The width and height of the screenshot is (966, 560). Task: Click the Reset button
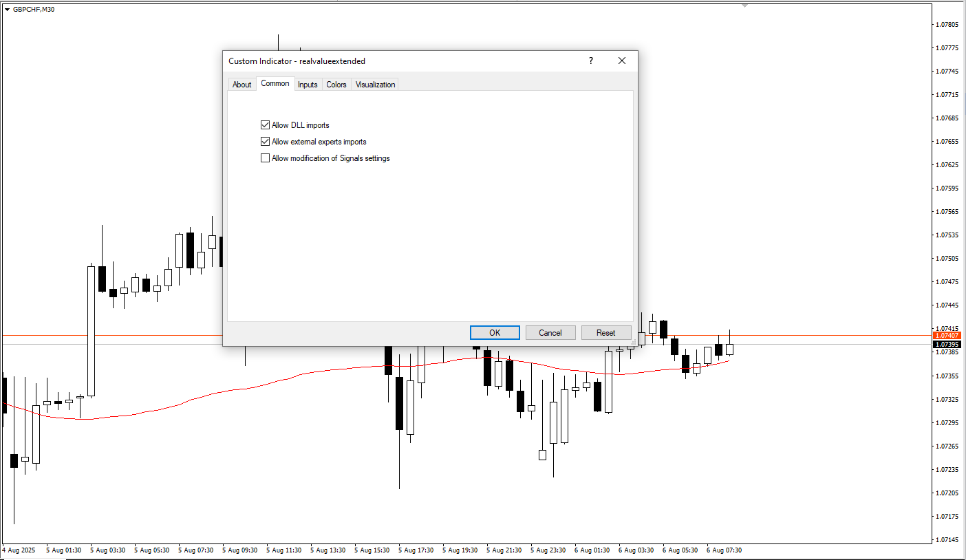pos(606,332)
